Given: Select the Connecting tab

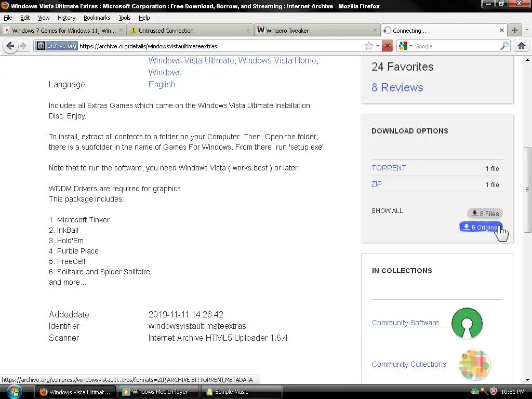Looking at the screenshot, I should [444, 30].
